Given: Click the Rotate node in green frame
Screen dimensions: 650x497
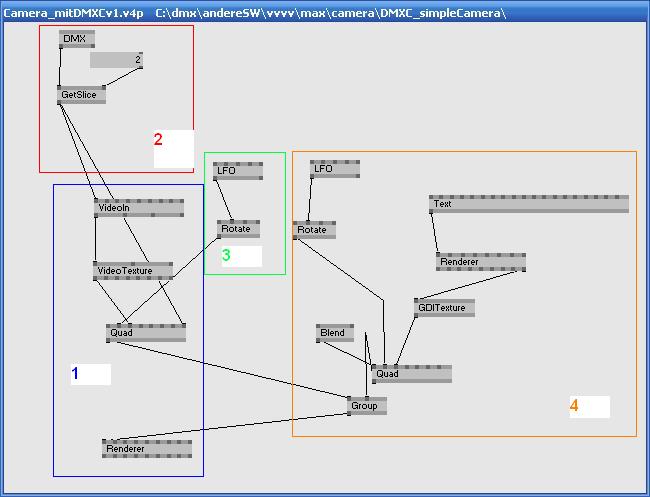Looking at the screenshot, I should click(238, 229).
